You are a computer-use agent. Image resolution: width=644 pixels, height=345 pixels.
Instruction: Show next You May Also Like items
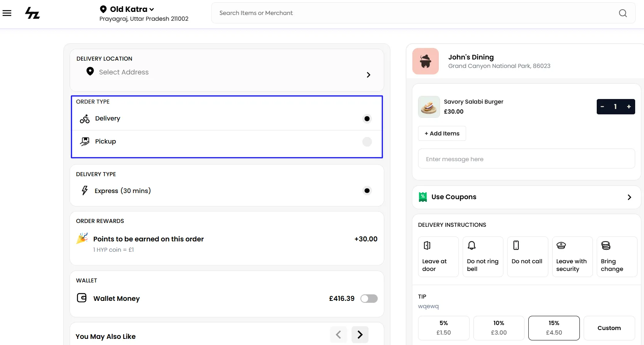coord(360,335)
